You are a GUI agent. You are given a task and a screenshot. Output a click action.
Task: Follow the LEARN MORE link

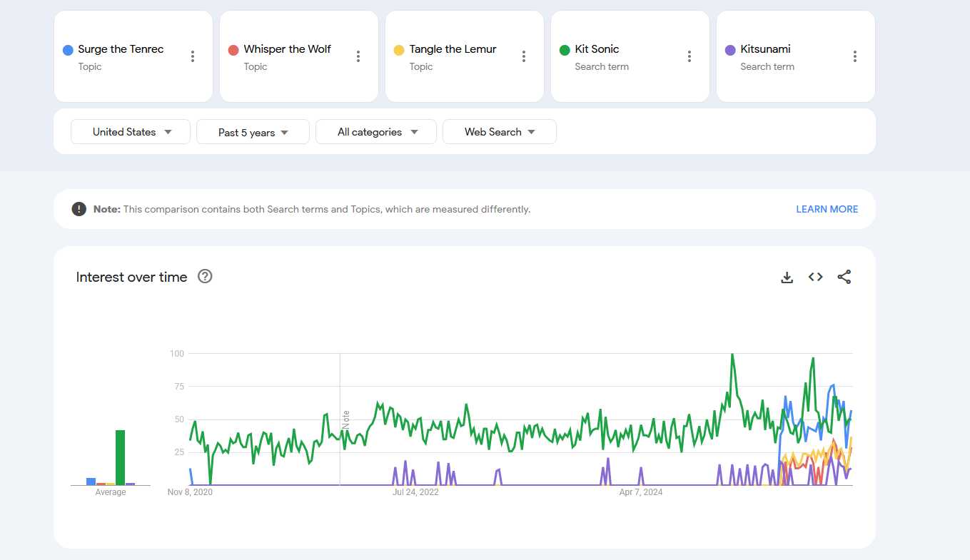pyautogui.click(x=827, y=209)
